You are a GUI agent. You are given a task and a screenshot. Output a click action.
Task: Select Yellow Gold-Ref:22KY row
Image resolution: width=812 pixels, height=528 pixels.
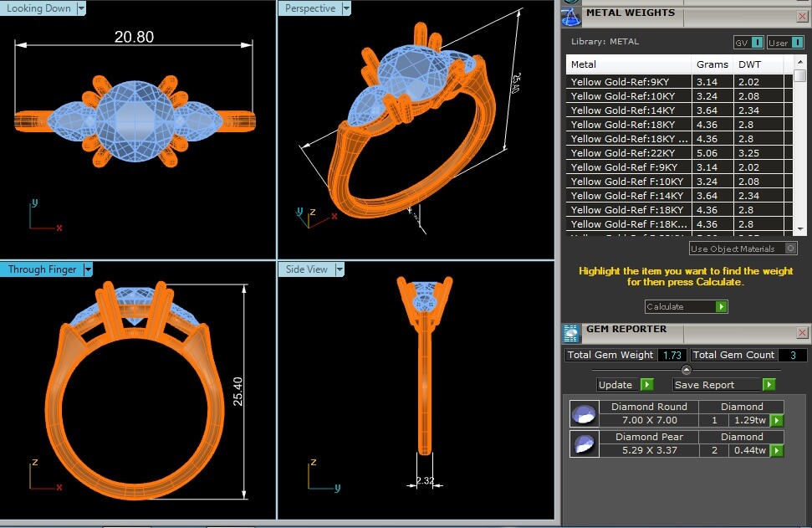(x=629, y=153)
